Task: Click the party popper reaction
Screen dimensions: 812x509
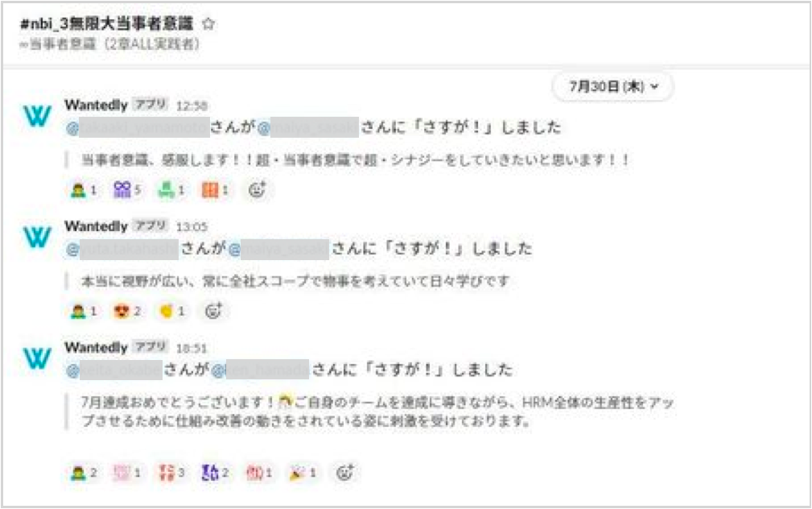Action: click(x=303, y=473)
